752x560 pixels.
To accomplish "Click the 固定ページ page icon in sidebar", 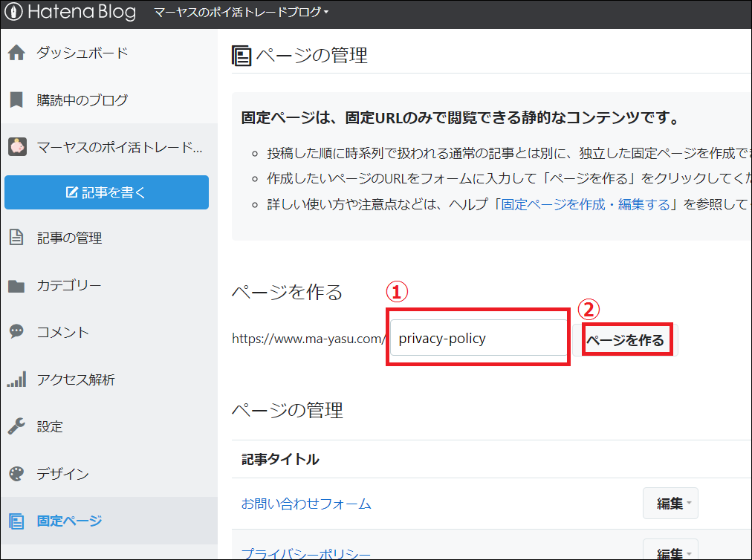I will 16,521.
